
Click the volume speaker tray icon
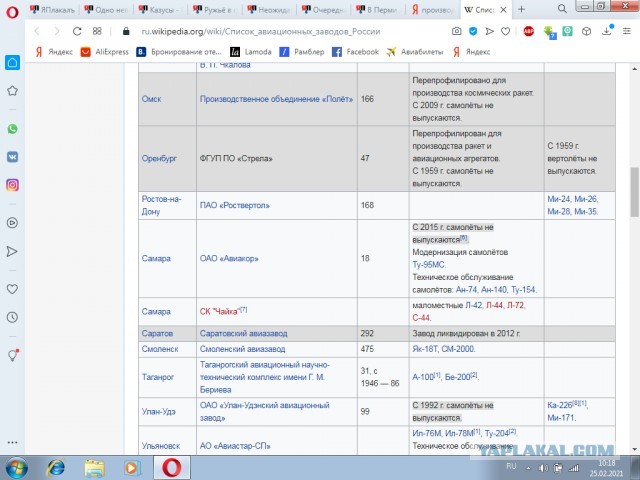tap(543, 468)
